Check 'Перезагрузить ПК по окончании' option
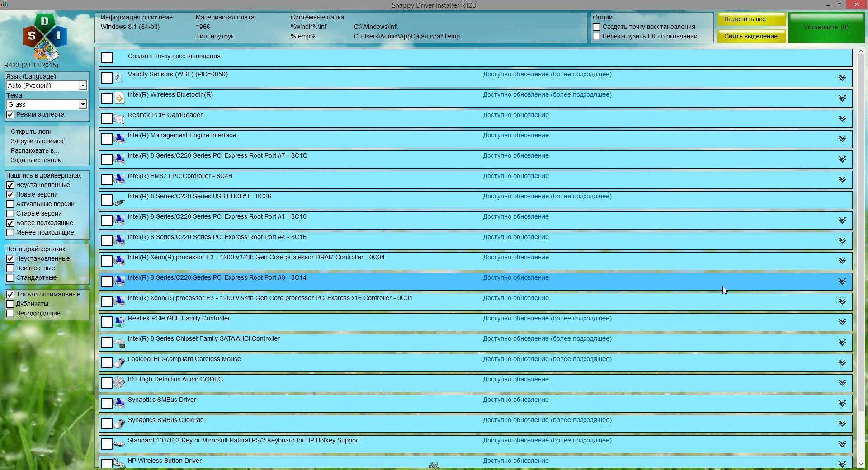This screenshot has width=868, height=470. pos(596,36)
